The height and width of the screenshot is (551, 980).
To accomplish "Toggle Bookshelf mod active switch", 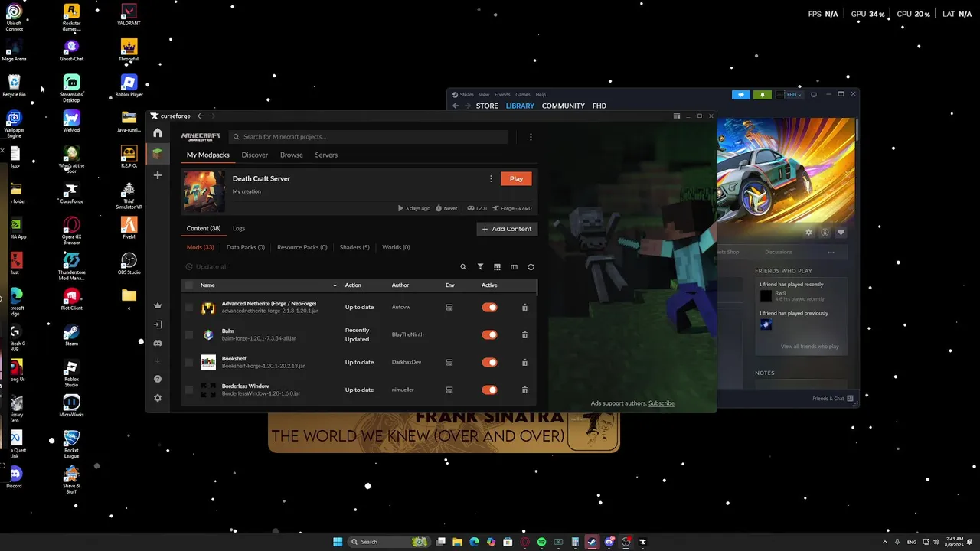I will pos(489,363).
